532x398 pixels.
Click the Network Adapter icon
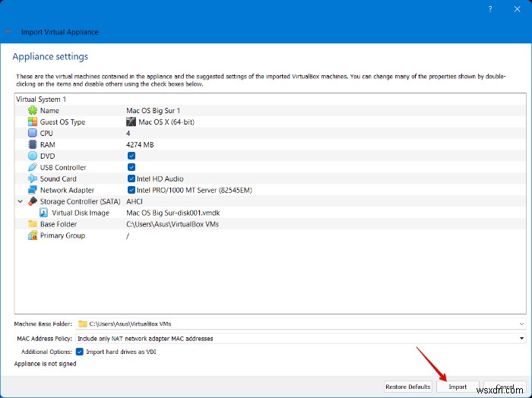[x=33, y=190]
